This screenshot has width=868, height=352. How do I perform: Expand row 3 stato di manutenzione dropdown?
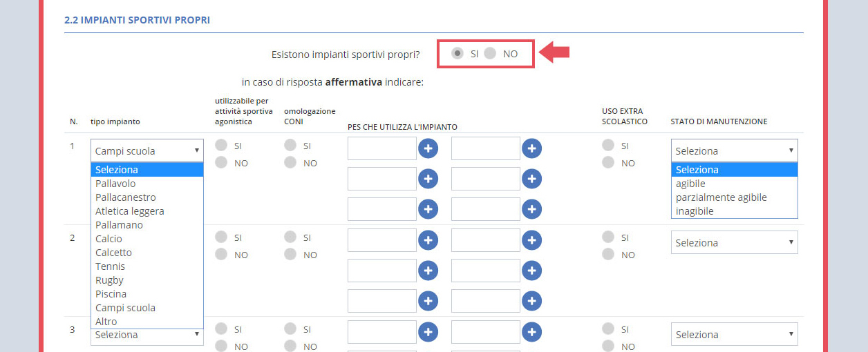pyautogui.click(x=734, y=335)
